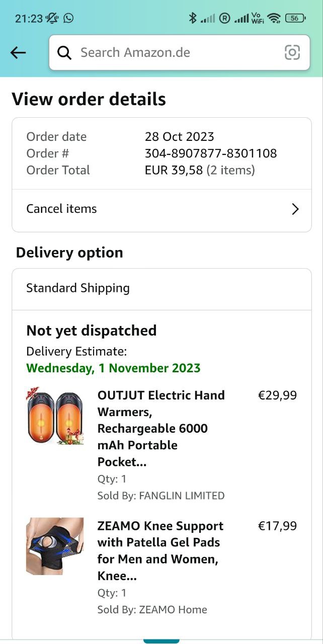
Task: Tap the Wi-Fi status icon
Action: click(274, 18)
